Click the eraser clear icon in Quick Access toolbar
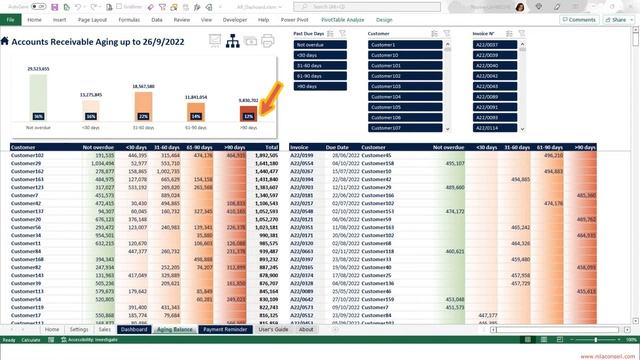This screenshot has width=640, height=360. pos(151,7)
